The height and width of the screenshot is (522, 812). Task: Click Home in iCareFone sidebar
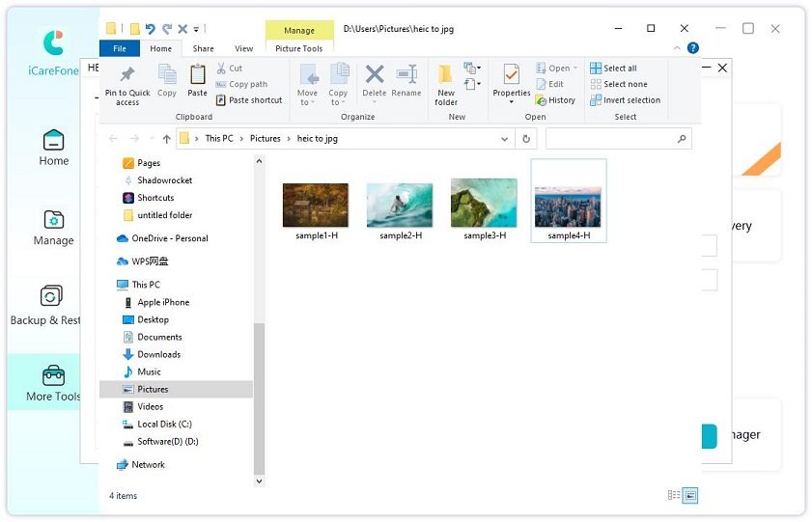tap(54, 148)
